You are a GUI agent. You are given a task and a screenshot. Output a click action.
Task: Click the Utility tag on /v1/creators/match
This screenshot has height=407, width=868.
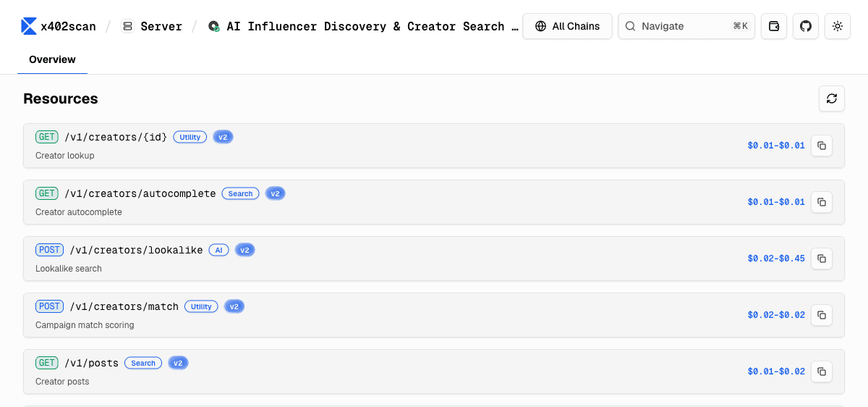tap(201, 306)
